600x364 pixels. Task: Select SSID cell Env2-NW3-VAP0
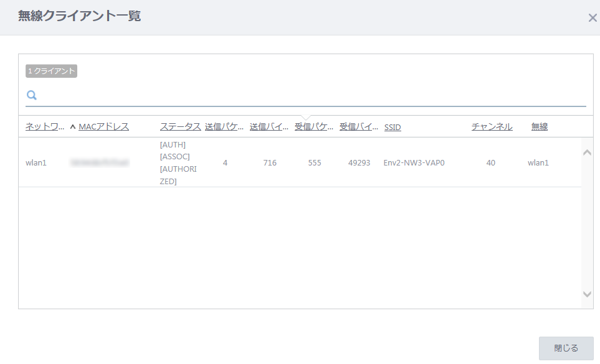tap(414, 163)
